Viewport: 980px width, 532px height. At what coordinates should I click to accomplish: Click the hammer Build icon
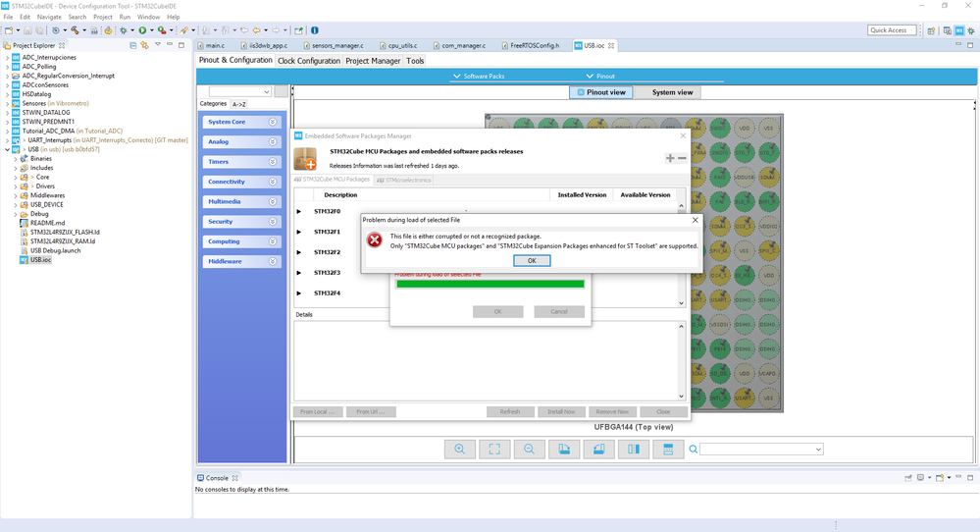click(75, 30)
